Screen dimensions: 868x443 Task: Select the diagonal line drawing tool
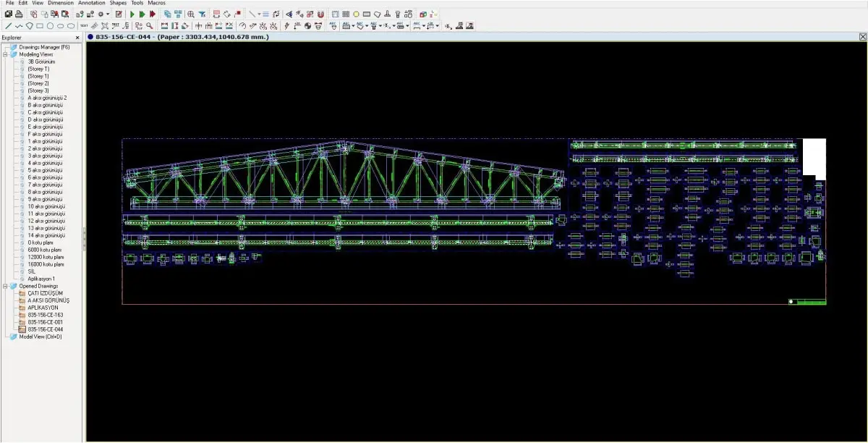[8, 26]
